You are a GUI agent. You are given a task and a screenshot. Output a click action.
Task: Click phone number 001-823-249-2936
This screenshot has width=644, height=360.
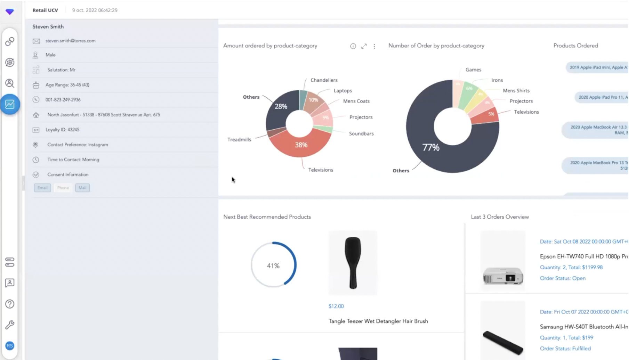click(63, 100)
